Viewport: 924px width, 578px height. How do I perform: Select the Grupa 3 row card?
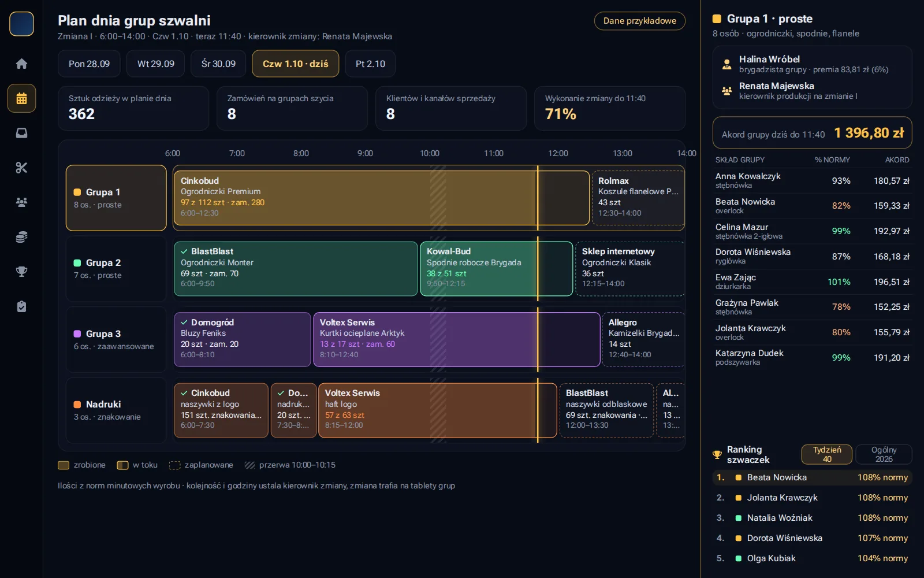pyautogui.click(x=116, y=340)
